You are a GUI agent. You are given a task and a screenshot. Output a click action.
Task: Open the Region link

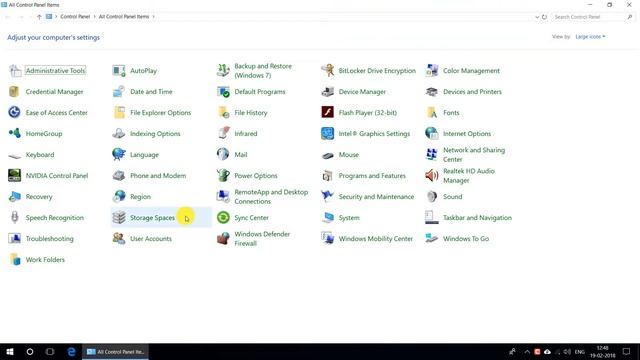(x=140, y=197)
